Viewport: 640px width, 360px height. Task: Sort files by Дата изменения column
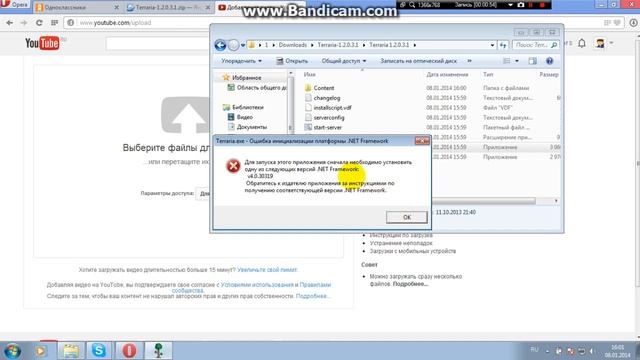coord(447,74)
